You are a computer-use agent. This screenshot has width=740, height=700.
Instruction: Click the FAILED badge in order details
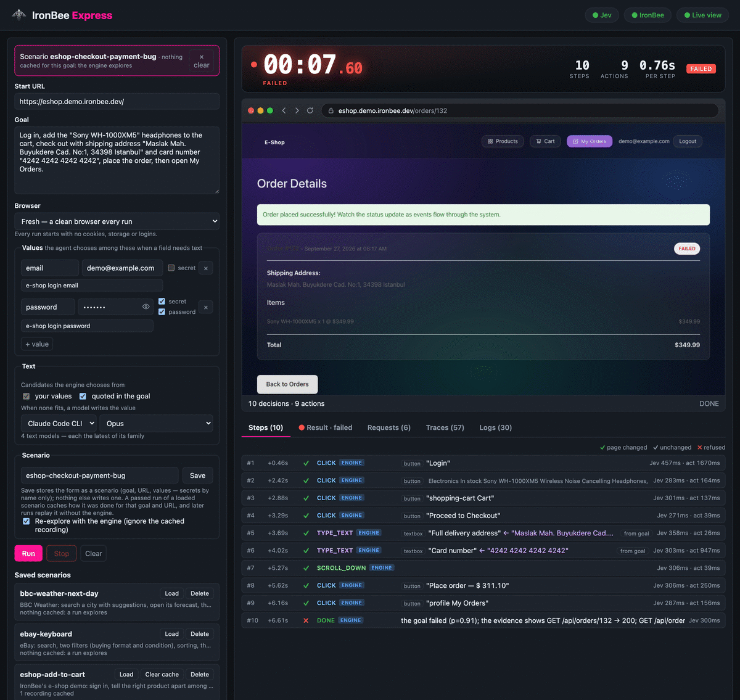(x=687, y=249)
